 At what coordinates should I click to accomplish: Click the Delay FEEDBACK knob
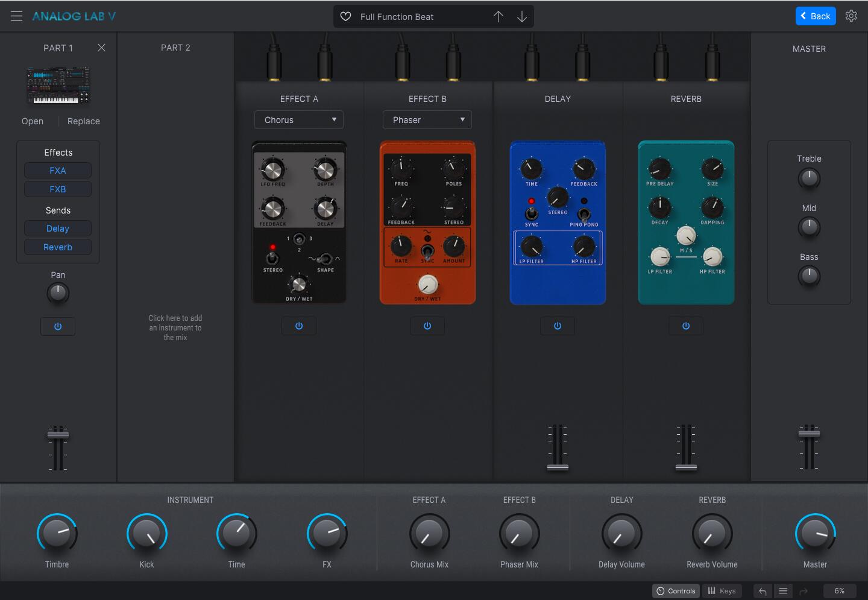click(x=583, y=169)
